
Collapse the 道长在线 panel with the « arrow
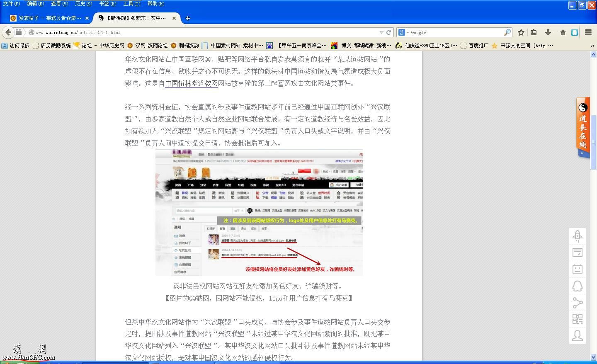point(582,153)
